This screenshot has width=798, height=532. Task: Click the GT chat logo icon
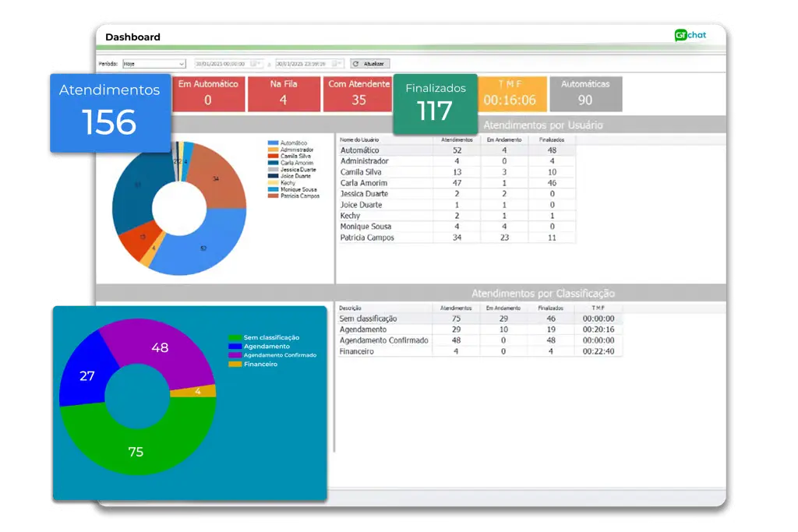(680, 35)
